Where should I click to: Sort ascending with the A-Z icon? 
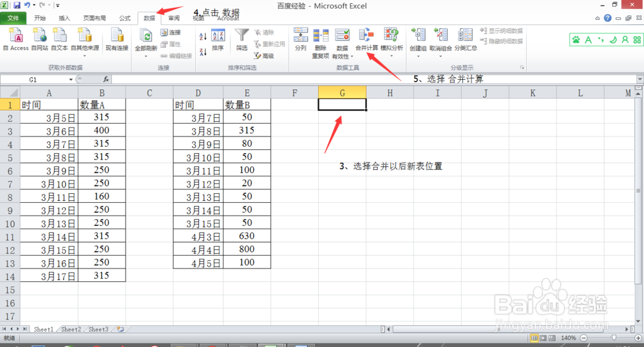[203, 37]
